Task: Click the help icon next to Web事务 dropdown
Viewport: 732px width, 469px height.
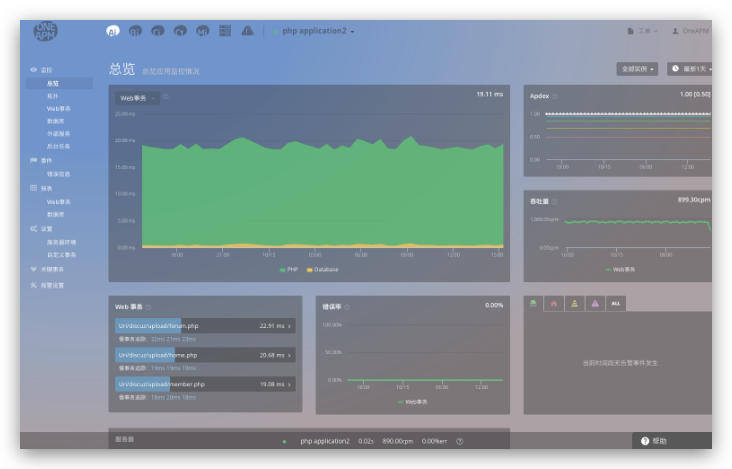Action: (x=166, y=97)
